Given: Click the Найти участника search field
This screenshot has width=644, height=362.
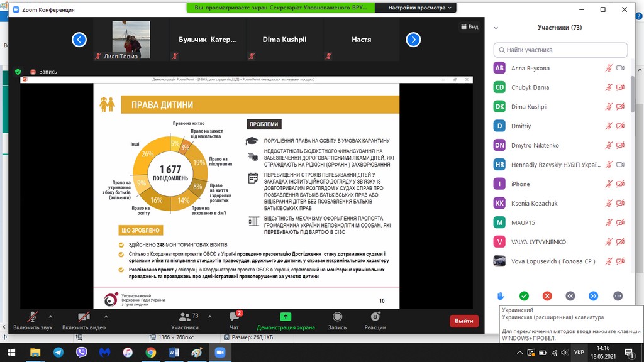Looking at the screenshot, I should pos(561,50).
